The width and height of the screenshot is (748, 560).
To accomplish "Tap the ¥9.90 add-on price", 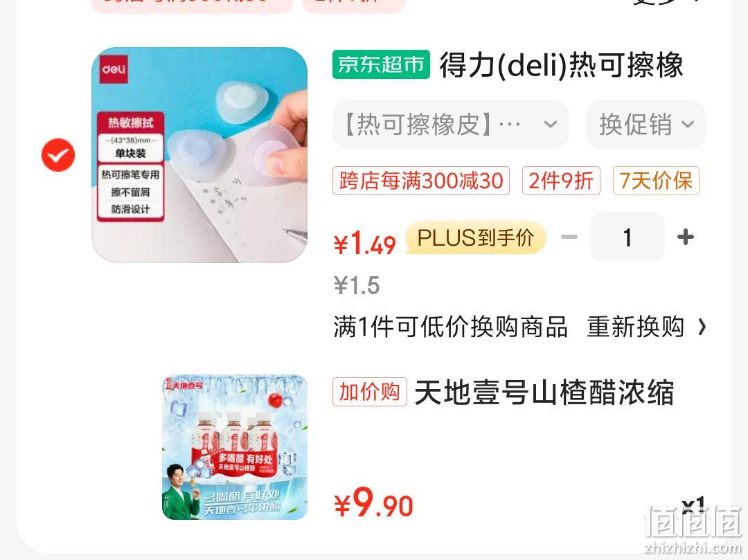I will 373,503.
